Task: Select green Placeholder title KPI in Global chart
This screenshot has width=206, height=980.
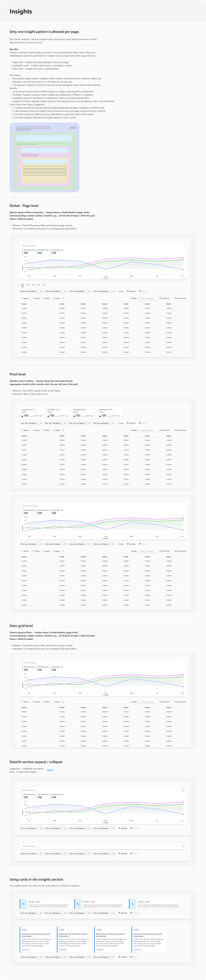Action: tap(43, 251)
